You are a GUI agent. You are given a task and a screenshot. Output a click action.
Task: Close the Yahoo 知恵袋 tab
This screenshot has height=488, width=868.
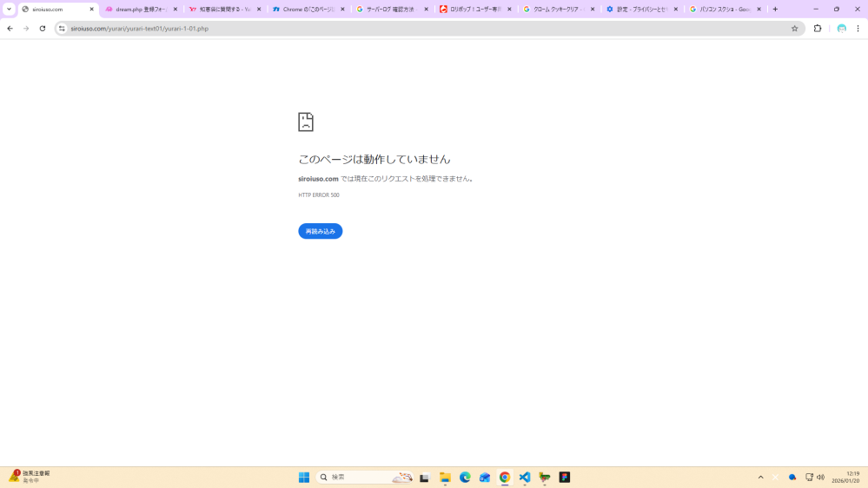[259, 10]
